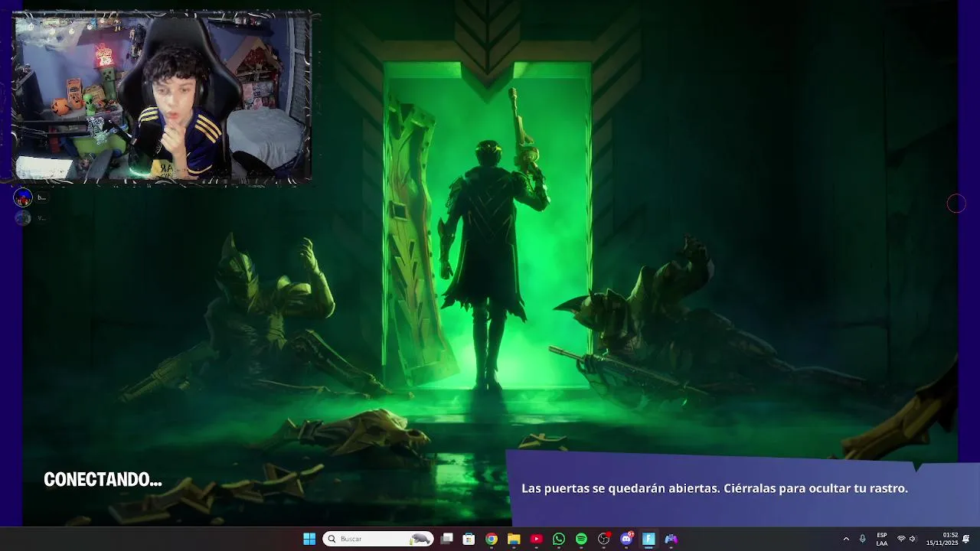This screenshot has width=980, height=551.
Task: Click the loading tip about closing doors
Action: pyautogui.click(x=714, y=488)
